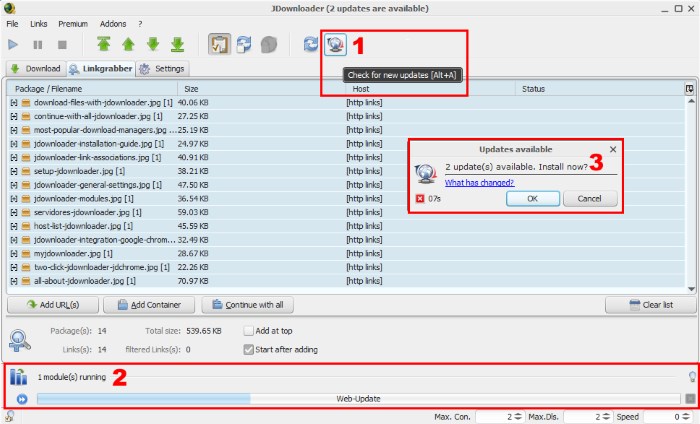Click the Check for new updates icon
This screenshot has width=700, height=424.
(x=335, y=44)
